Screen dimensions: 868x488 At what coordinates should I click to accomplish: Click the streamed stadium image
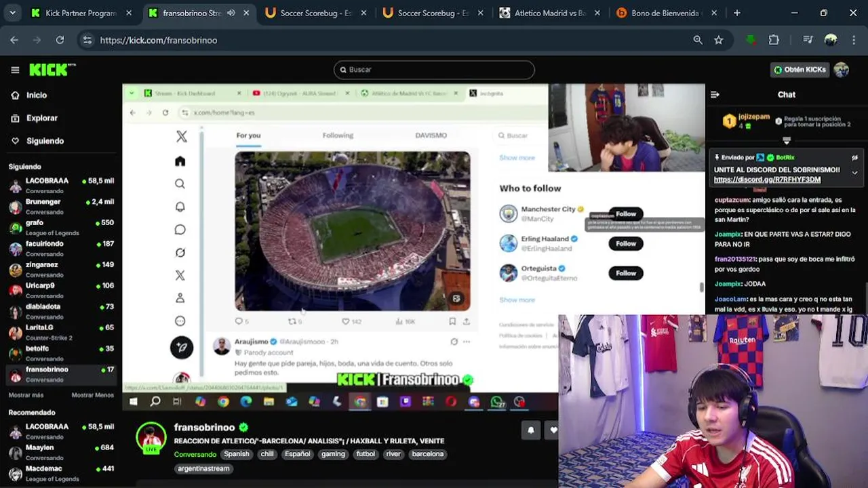pos(353,231)
